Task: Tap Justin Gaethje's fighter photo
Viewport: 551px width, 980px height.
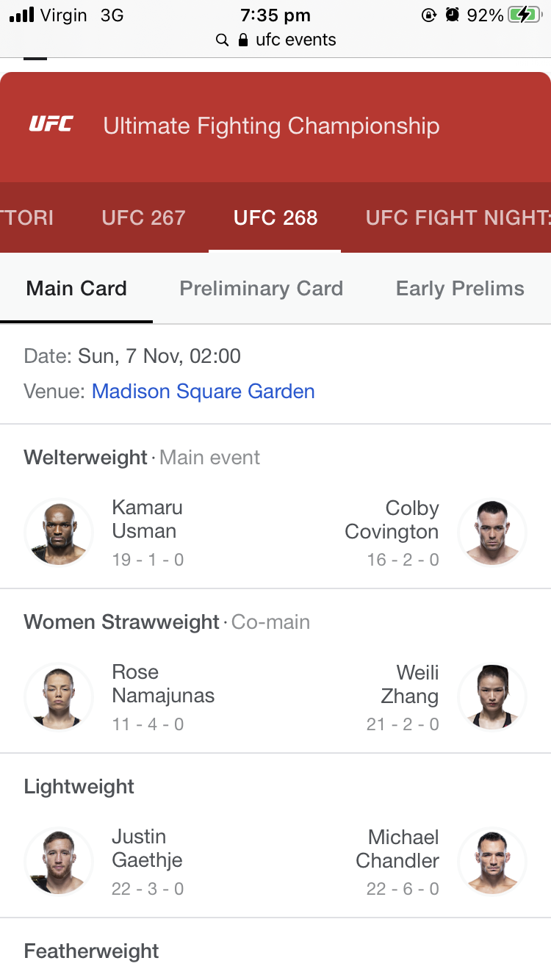Action: 59,862
